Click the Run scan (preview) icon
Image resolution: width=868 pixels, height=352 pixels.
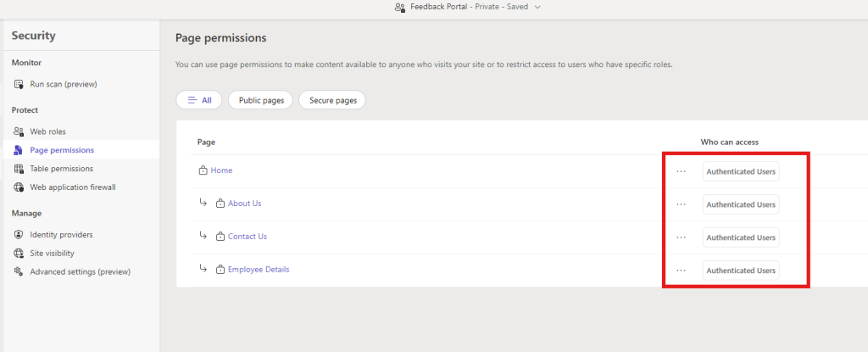19,84
